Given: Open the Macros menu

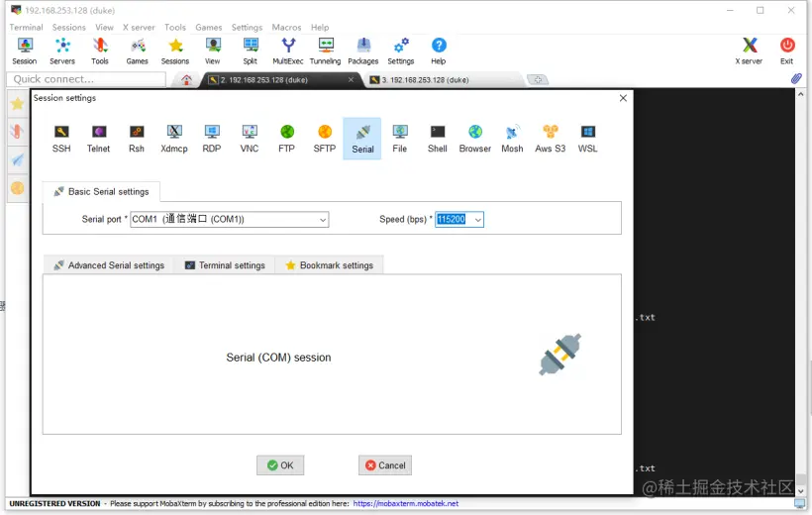Looking at the screenshot, I should click(286, 27).
